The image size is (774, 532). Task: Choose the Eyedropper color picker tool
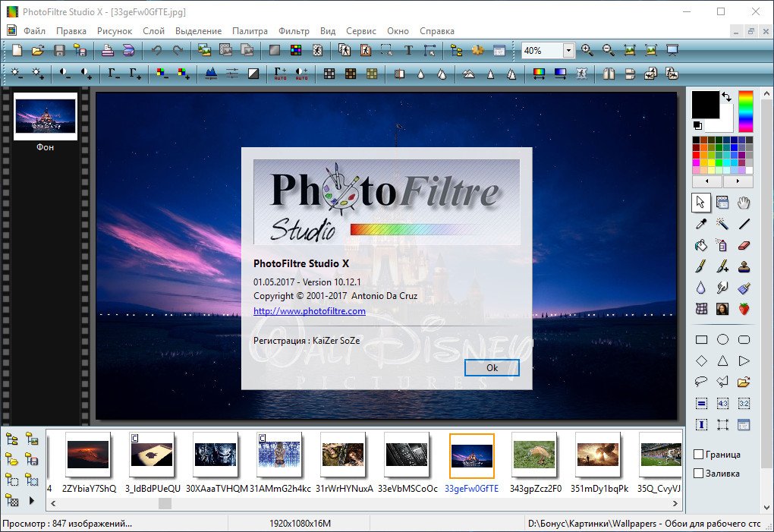coord(701,224)
